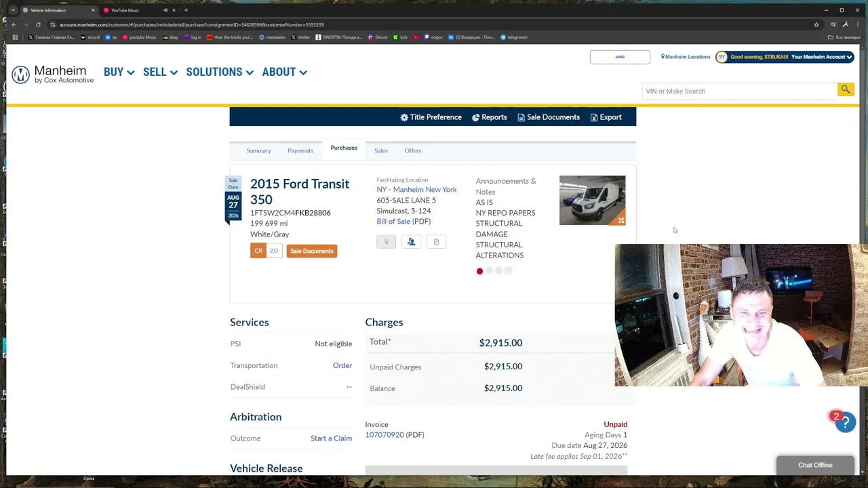
Task: Click the grayed location pin icon button
Action: click(386, 242)
